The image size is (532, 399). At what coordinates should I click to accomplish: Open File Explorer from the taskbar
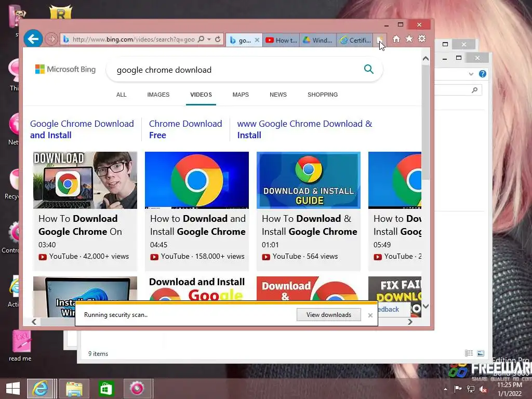[x=74, y=389]
